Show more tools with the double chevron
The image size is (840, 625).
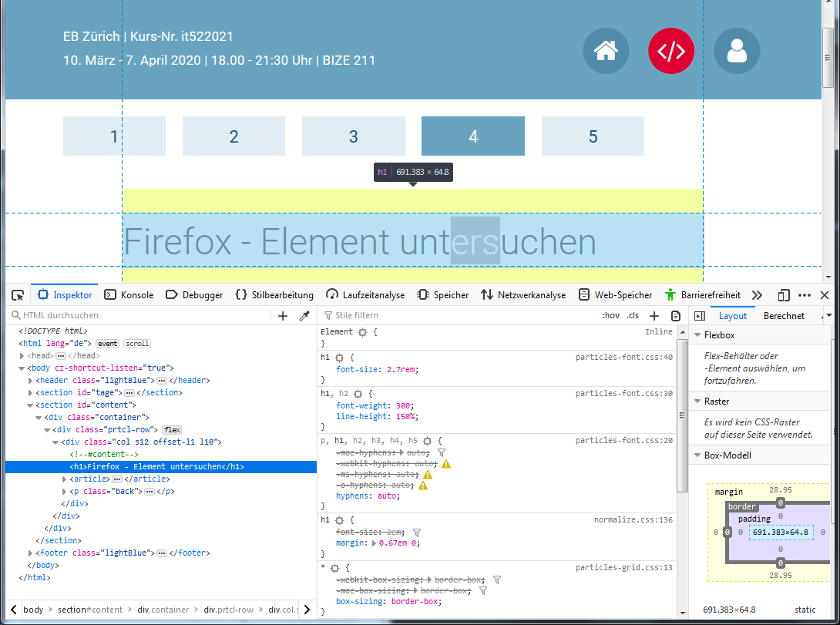tap(757, 295)
